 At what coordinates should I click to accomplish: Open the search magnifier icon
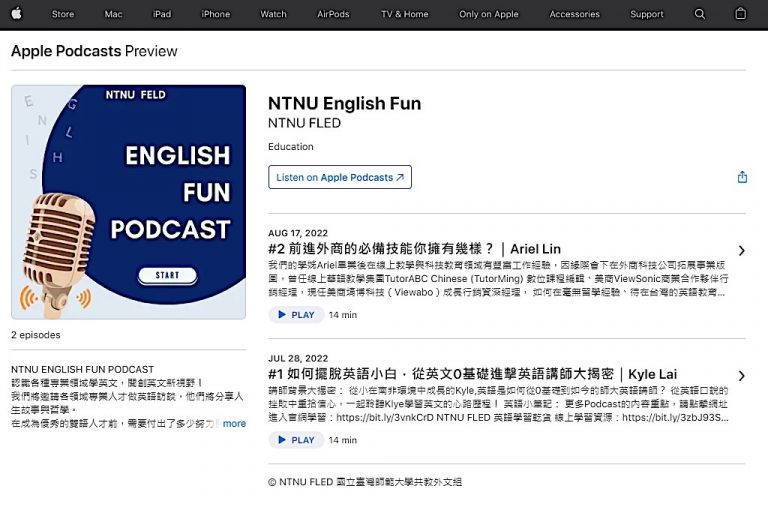pos(700,14)
